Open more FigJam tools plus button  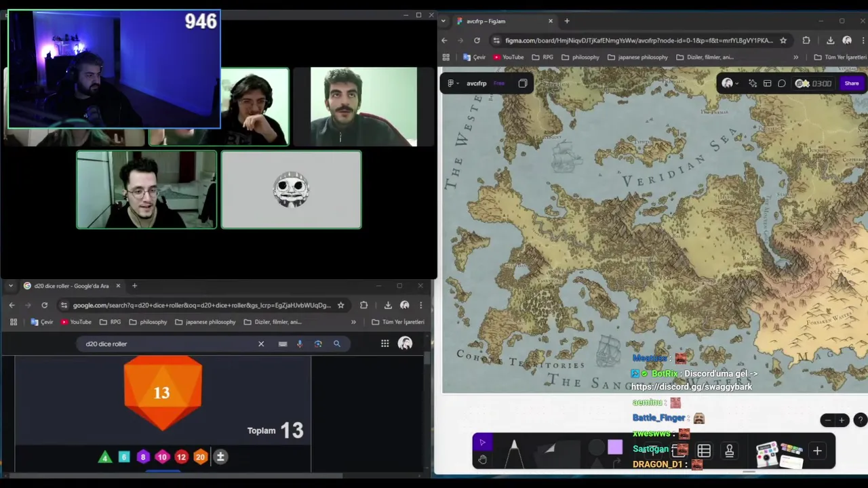(817, 451)
